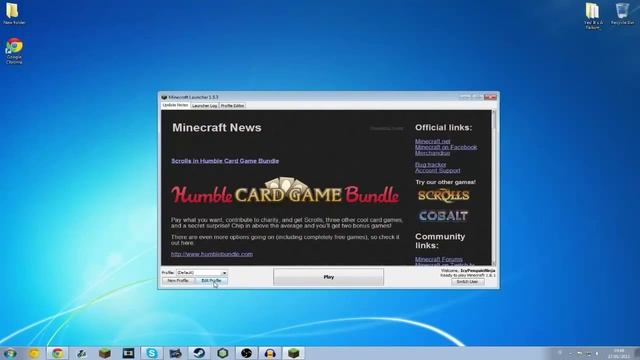
Task: Click the 'Official links:' heading
Action: pos(443,127)
